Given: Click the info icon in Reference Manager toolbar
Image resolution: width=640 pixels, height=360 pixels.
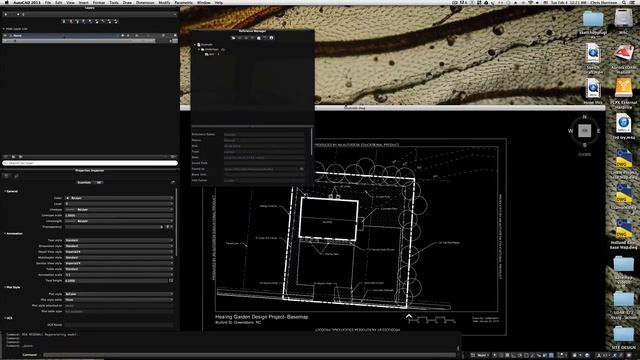Looking at the screenshot, I should pos(271,38).
